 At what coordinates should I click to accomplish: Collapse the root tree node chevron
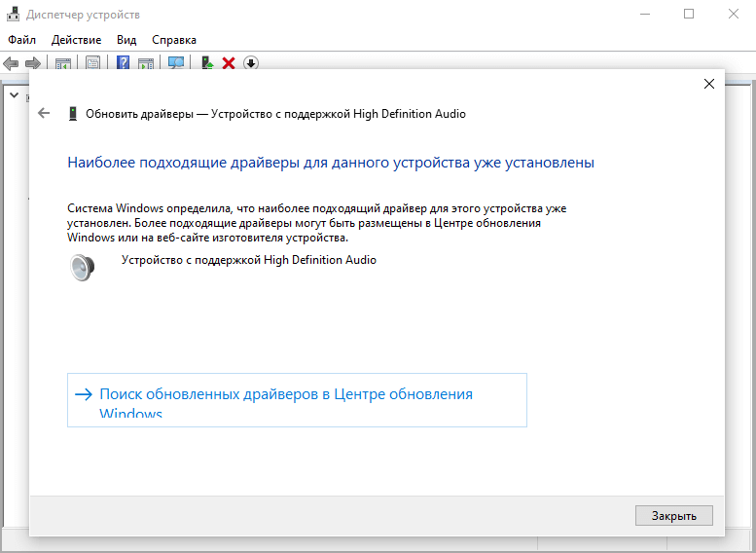14,95
